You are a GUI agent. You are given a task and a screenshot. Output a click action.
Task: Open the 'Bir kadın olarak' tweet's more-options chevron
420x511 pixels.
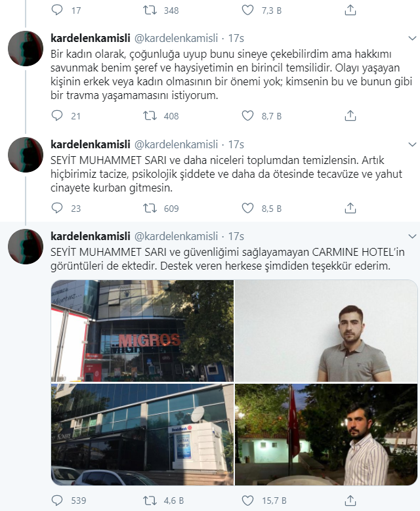[x=412, y=39]
